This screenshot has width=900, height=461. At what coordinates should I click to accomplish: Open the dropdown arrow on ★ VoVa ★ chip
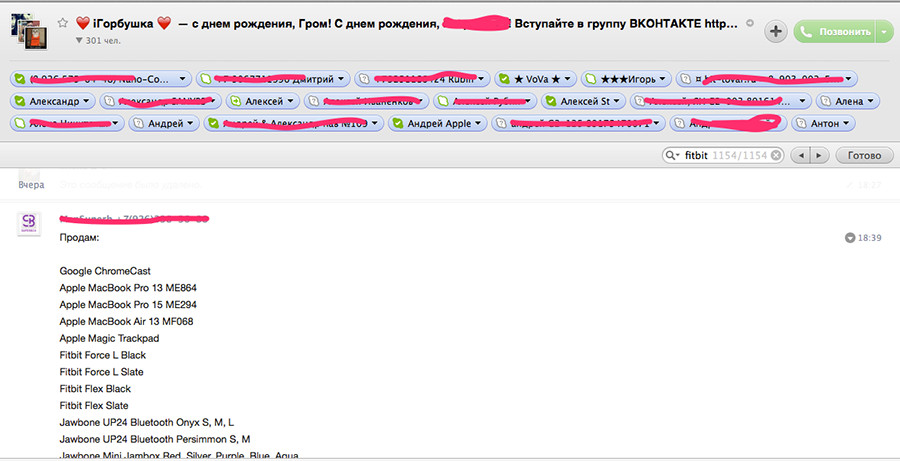coord(567,79)
